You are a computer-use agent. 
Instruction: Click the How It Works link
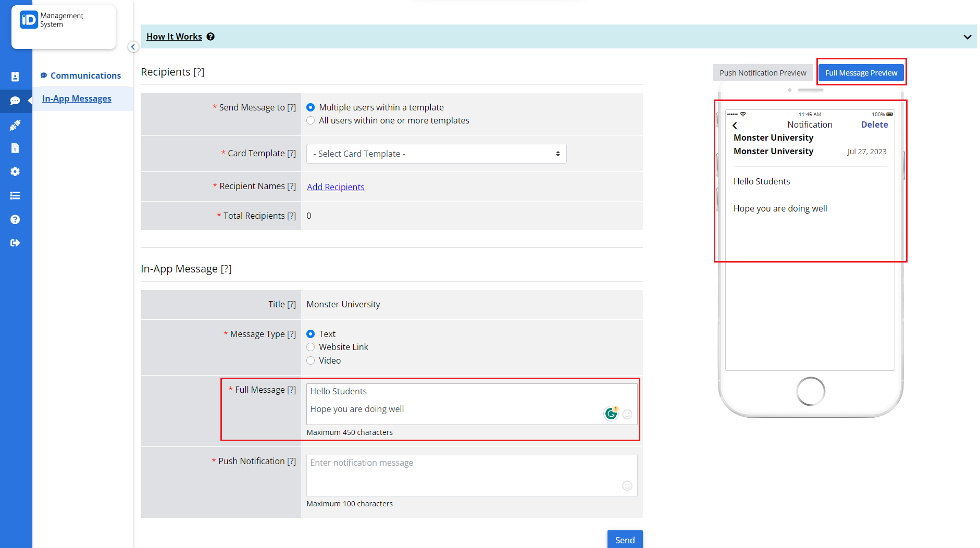click(174, 36)
